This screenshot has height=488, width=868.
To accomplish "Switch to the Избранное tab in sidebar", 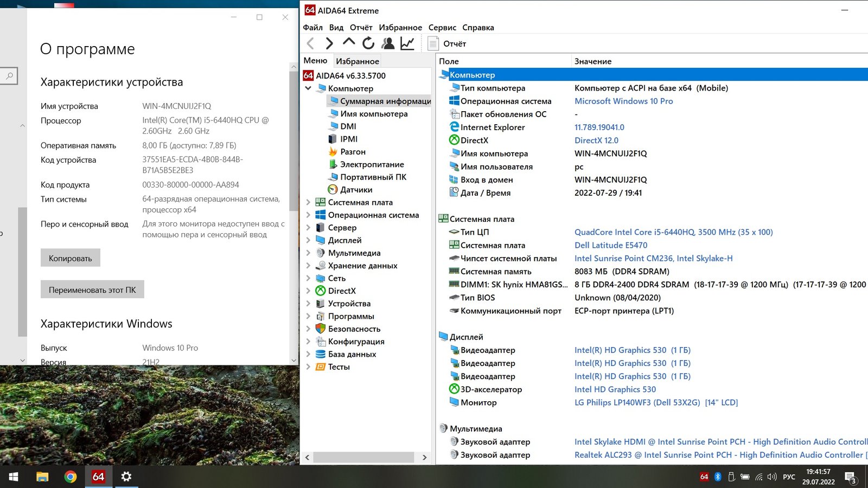I will tap(357, 61).
